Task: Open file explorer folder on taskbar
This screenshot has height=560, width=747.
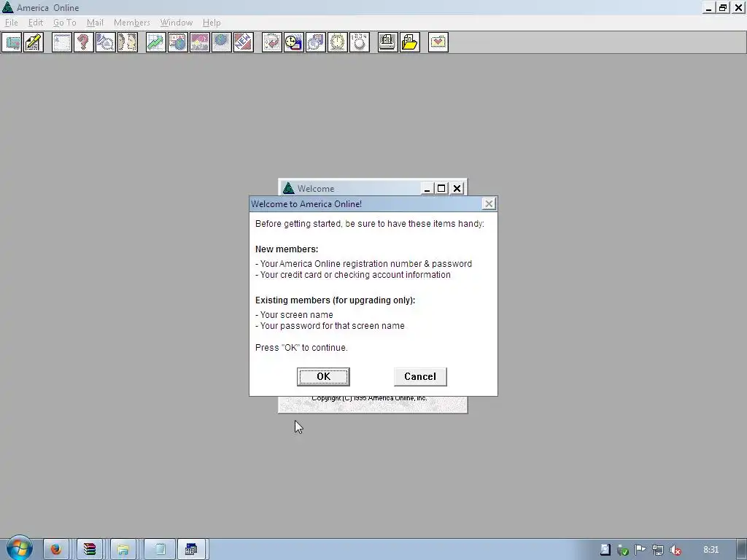Action: pyautogui.click(x=123, y=550)
